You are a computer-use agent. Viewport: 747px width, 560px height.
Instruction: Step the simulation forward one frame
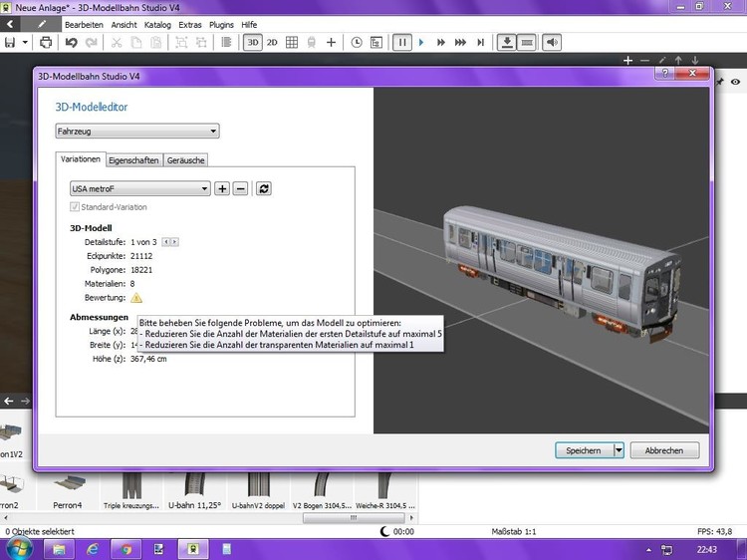(480, 43)
